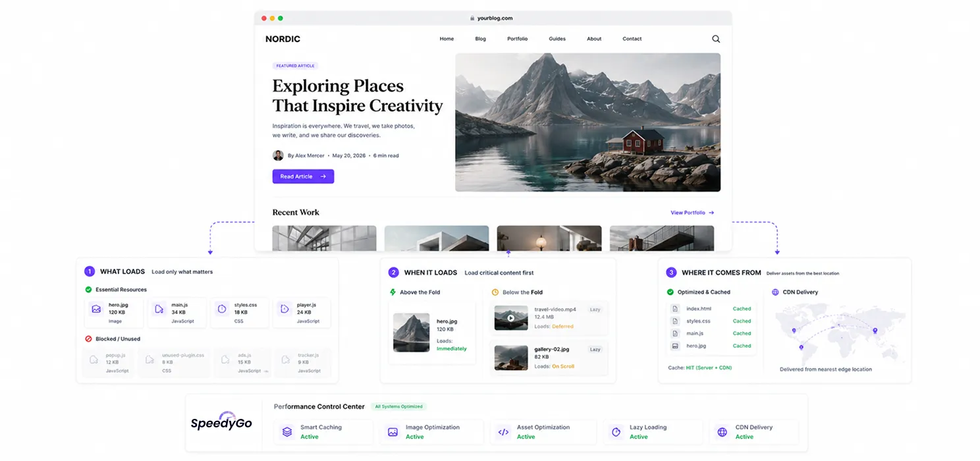Open the Portfolio menu item

point(518,39)
